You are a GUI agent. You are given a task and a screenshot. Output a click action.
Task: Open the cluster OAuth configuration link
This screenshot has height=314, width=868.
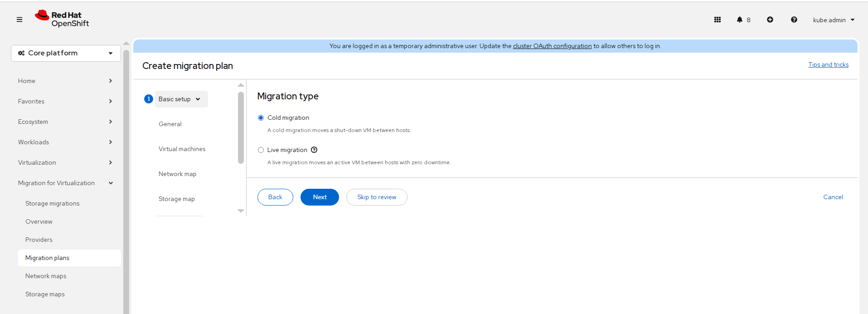click(x=552, y=46)
